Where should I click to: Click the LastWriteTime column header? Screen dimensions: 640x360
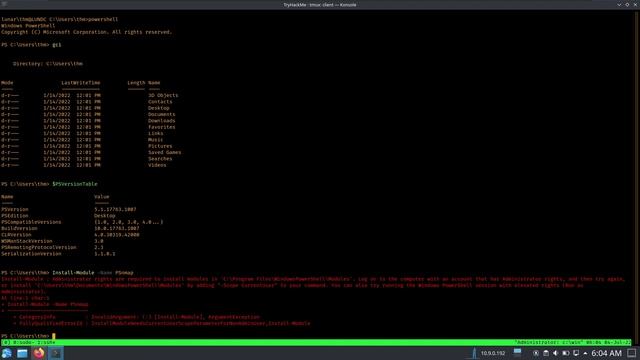click(80, 83)
